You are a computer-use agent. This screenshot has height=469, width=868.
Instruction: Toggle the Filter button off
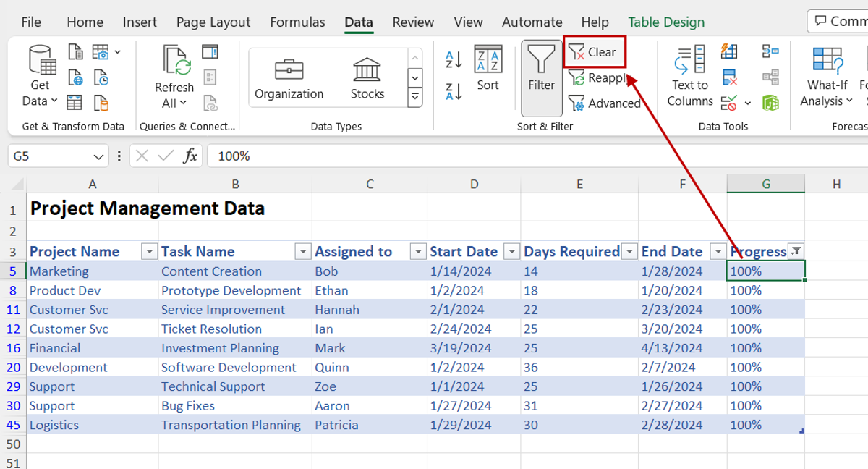[540, 76]
